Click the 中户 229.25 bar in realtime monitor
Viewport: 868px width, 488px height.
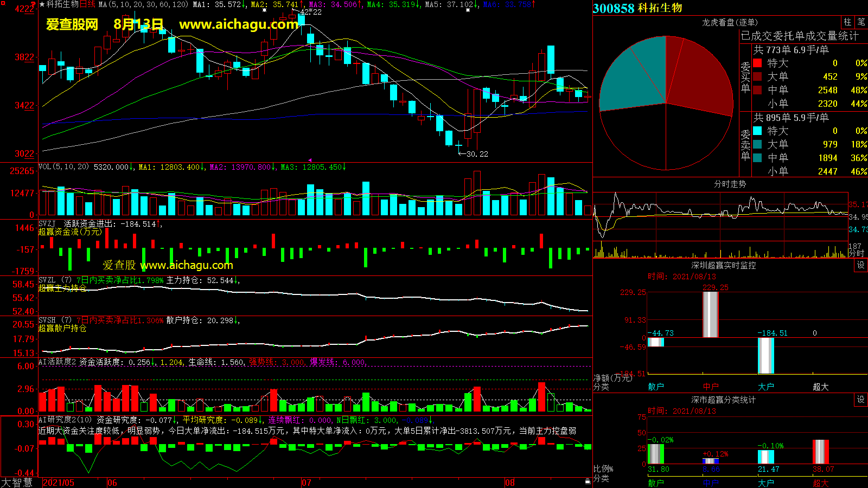(x=711, y=314)
